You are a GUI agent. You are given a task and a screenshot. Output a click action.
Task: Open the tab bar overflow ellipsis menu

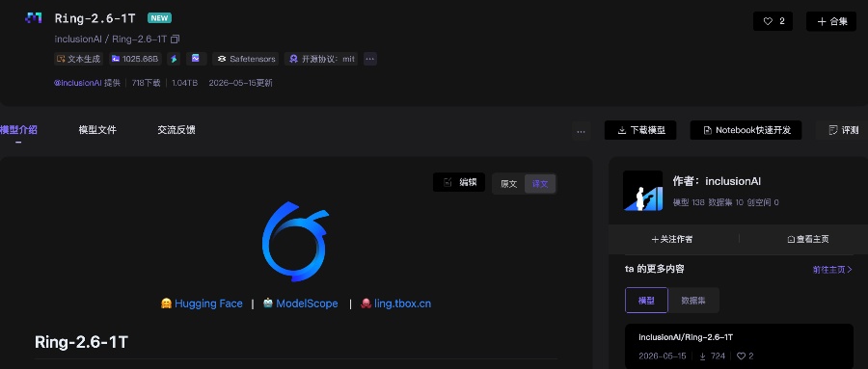click(581, 131)
